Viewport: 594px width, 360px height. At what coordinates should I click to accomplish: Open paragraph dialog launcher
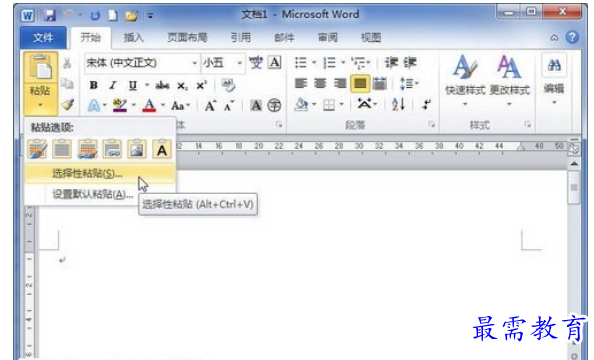tap(431, 124)
